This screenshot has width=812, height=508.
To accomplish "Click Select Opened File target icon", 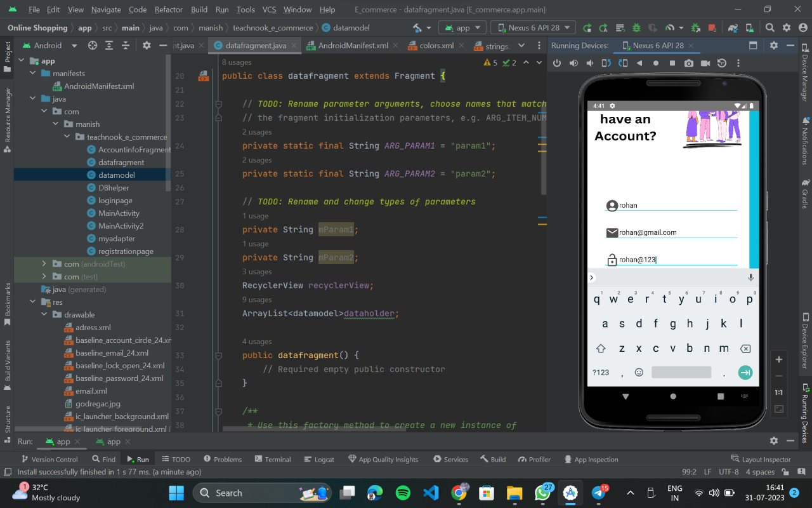I will tap(93, 46).
